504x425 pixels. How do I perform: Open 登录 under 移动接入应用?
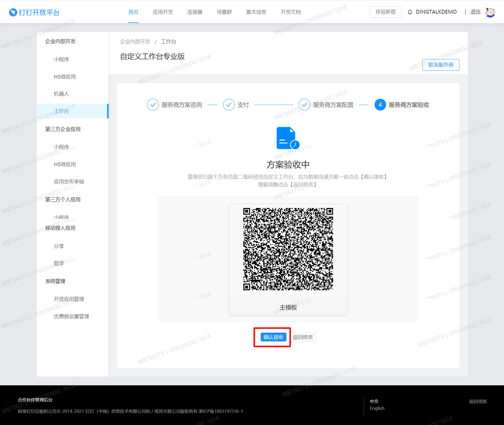pos(59,263)
